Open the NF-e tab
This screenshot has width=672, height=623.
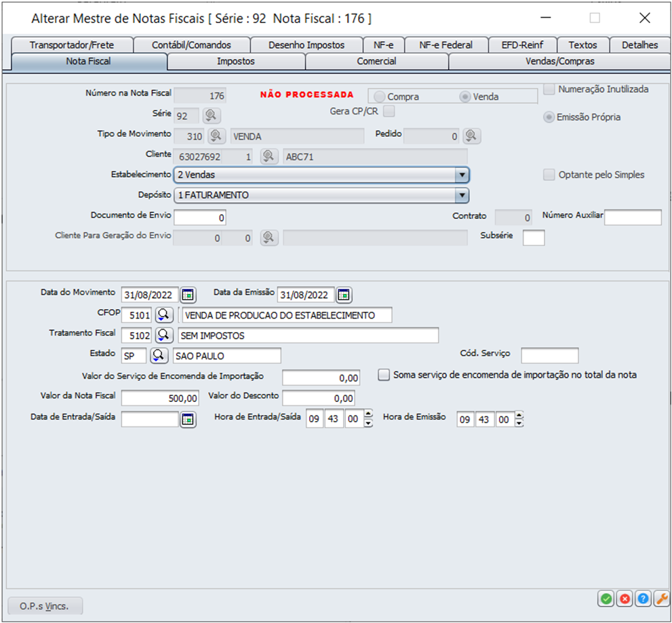pyautogui.click(x=384, y=45)
